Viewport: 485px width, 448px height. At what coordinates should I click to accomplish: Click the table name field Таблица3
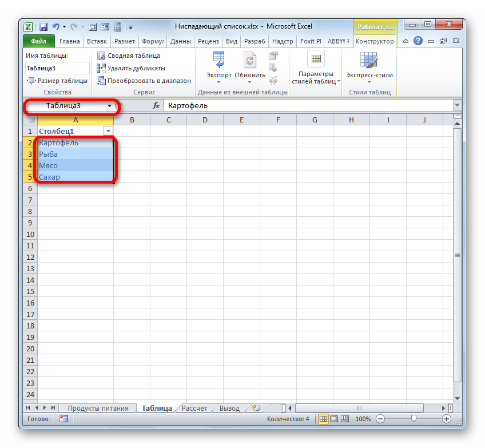(57, 68)
